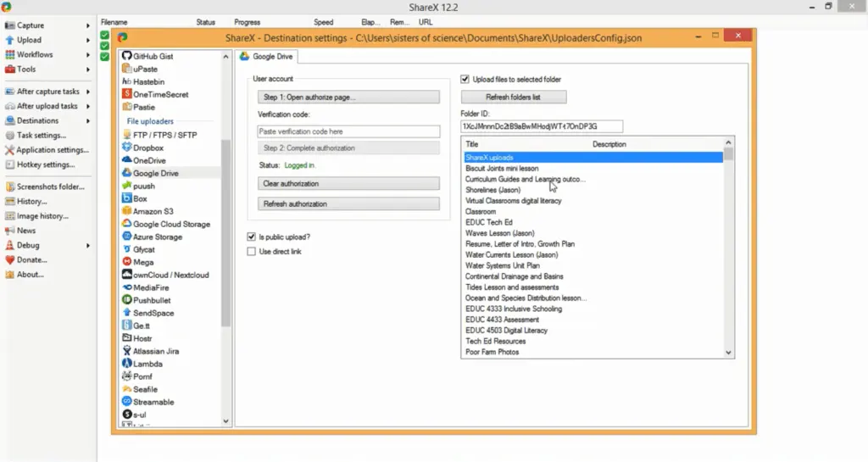Select the OneTimeSecret uploader icon
Screen dimensions: 868x462
point(127,94)
